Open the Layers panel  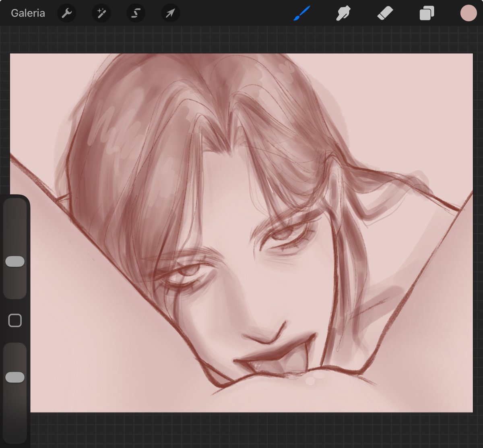coord(427,13)
